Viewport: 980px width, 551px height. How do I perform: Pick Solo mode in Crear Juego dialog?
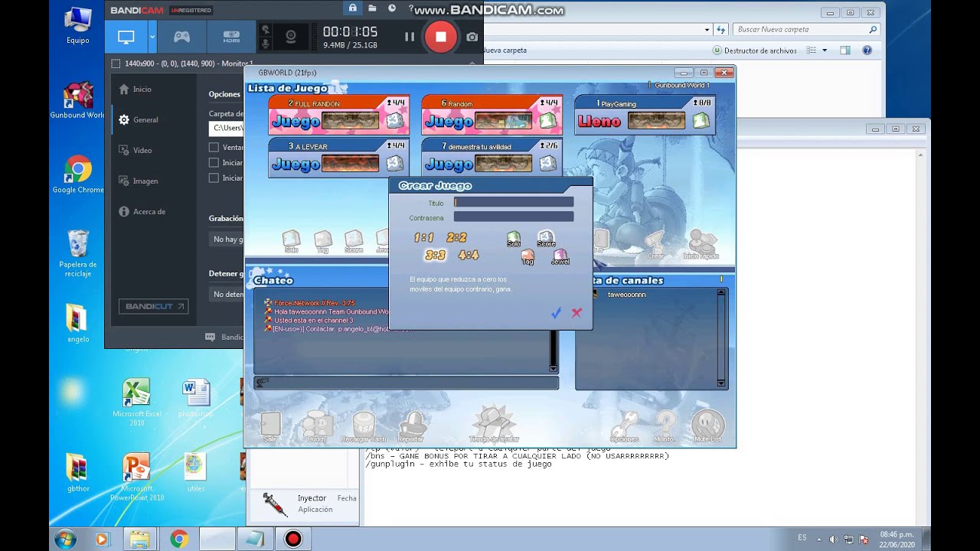click(514, 240)
